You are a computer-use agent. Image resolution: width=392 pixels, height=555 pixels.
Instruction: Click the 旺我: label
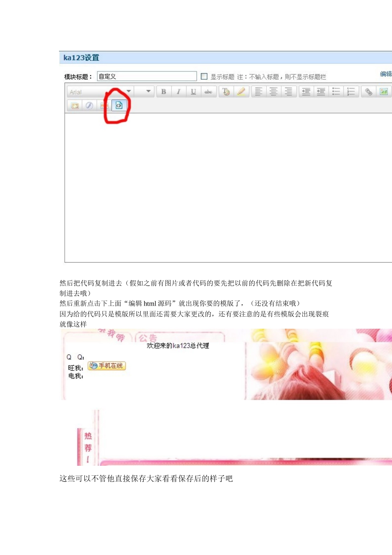click(x=76, y=368)
